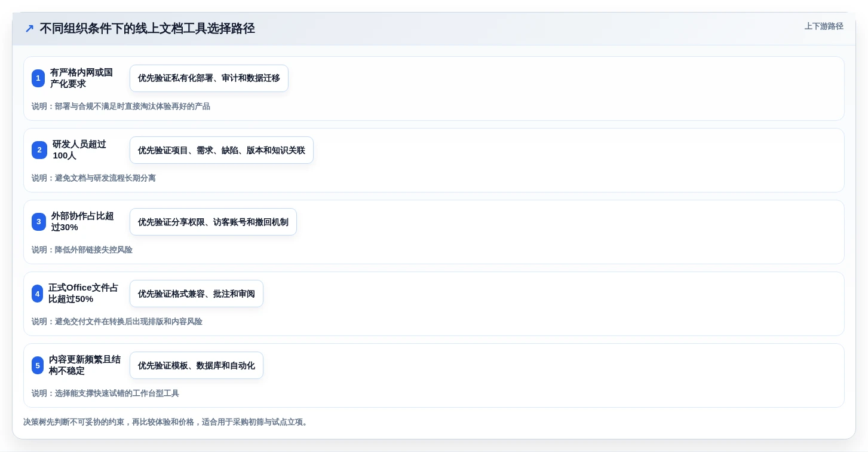Viewport: 868px width, 452px height.
Task: Click the step 3 number badge
Action: (39, 222)
